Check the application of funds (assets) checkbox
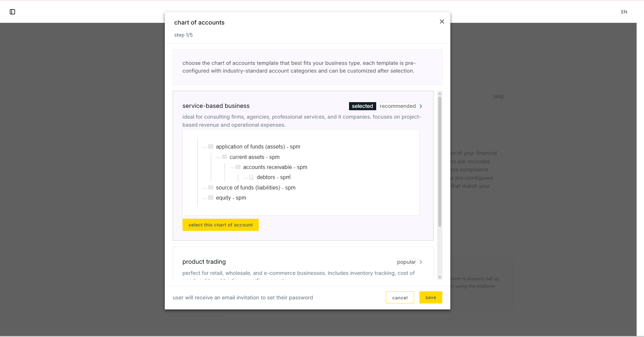This screenshot has height=337, width=644. point(210,146)
